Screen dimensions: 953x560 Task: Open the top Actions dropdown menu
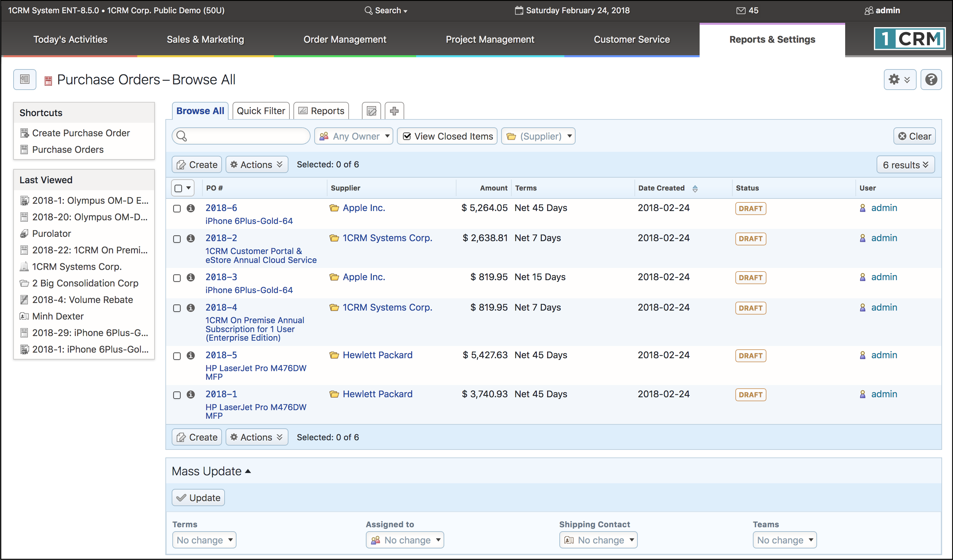pos(257,164)
